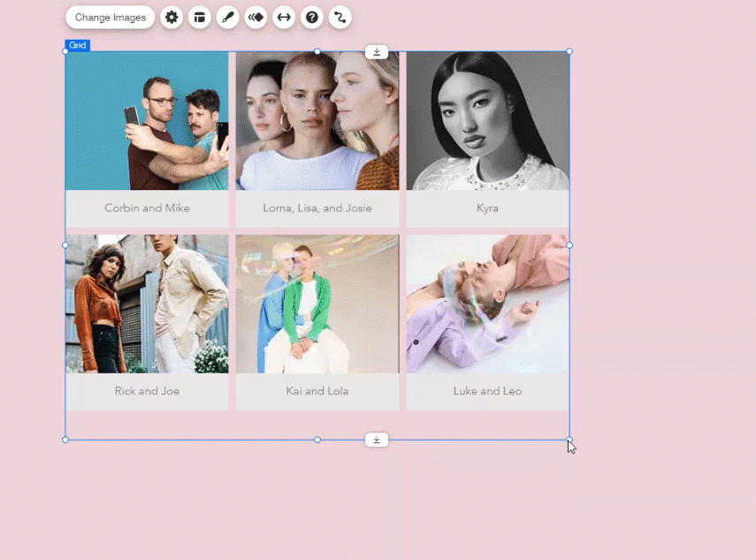Open the Help question mark icon

coord(312,17)
